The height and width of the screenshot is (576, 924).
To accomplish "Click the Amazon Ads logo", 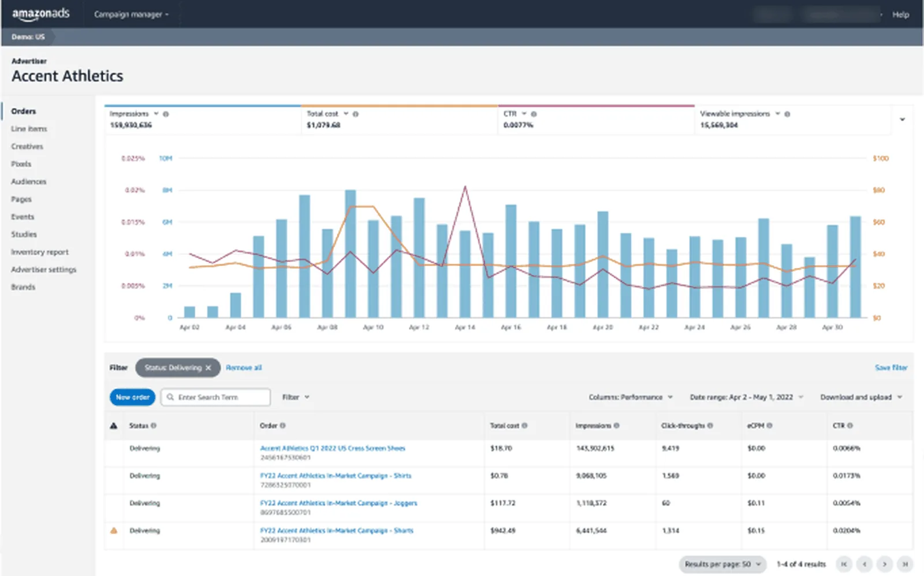I will click(40, 14).
